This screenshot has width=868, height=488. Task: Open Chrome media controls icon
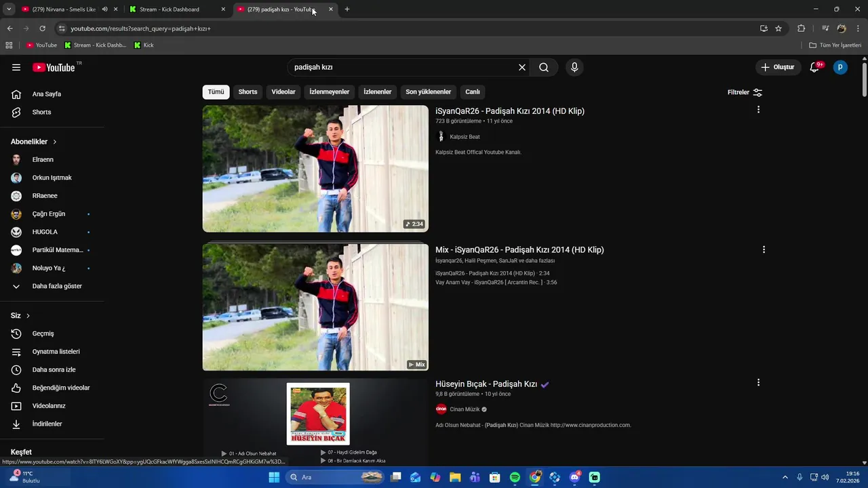click(825, 28)
